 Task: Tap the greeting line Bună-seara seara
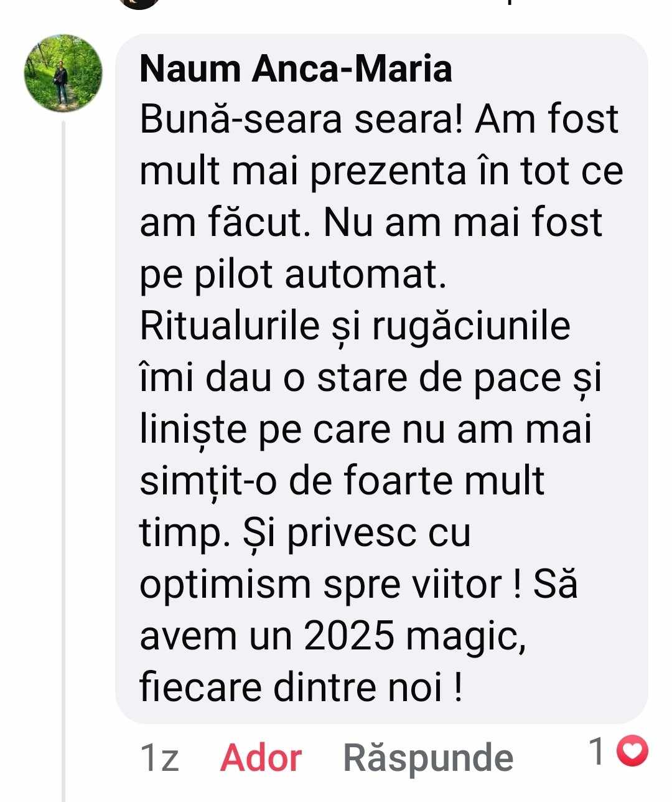point(302,119)
